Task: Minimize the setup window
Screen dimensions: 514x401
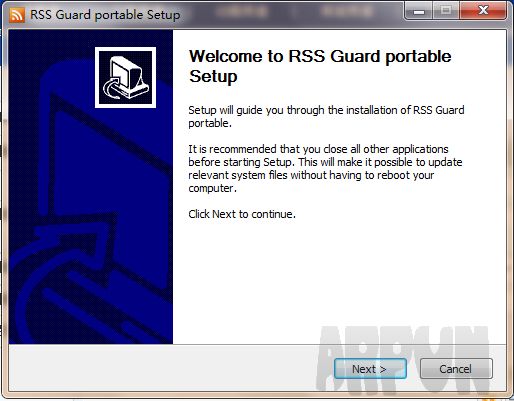Action: (x=419, y=11)
